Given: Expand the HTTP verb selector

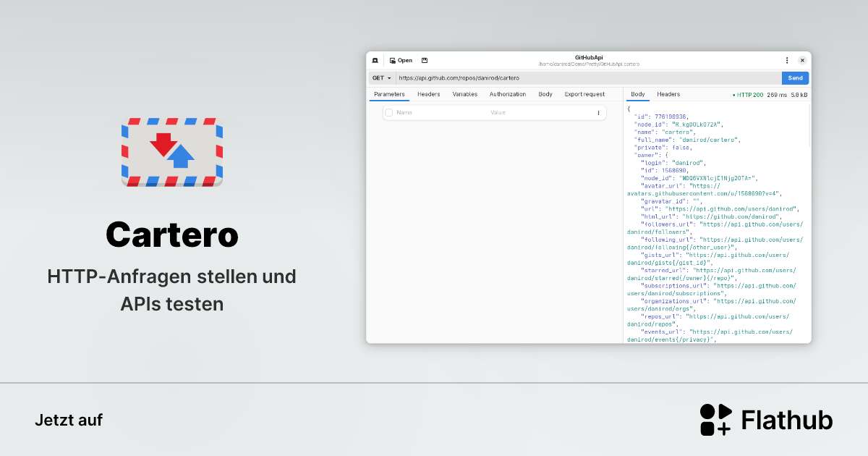Looking at the screenshot, I should [382, 77].
